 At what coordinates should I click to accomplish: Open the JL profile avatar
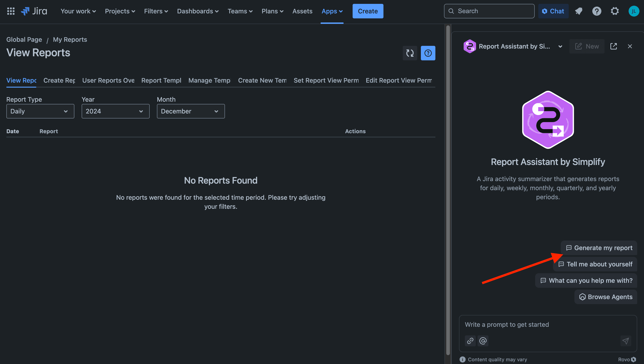click(634, 11)
